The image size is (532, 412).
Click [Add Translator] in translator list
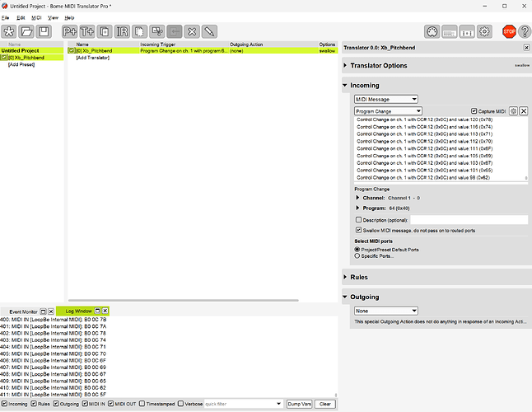tap(92, 58)
